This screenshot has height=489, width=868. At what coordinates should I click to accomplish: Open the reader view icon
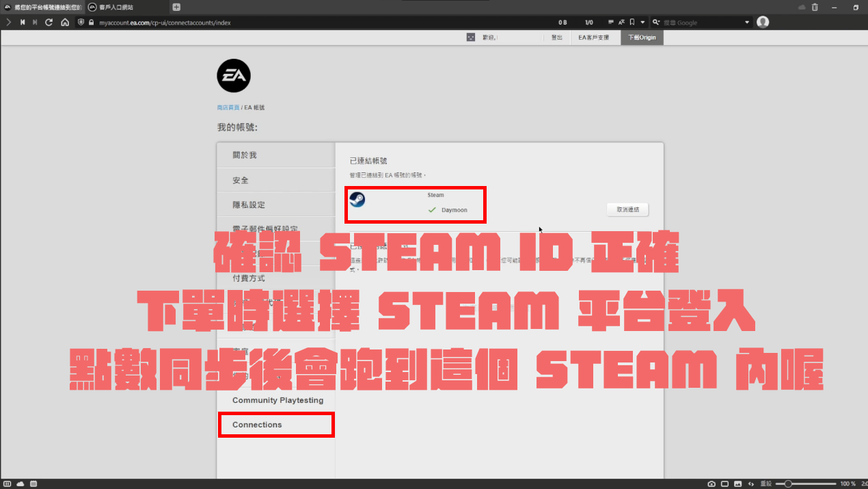pyautogui.click(x=611, y=22)
